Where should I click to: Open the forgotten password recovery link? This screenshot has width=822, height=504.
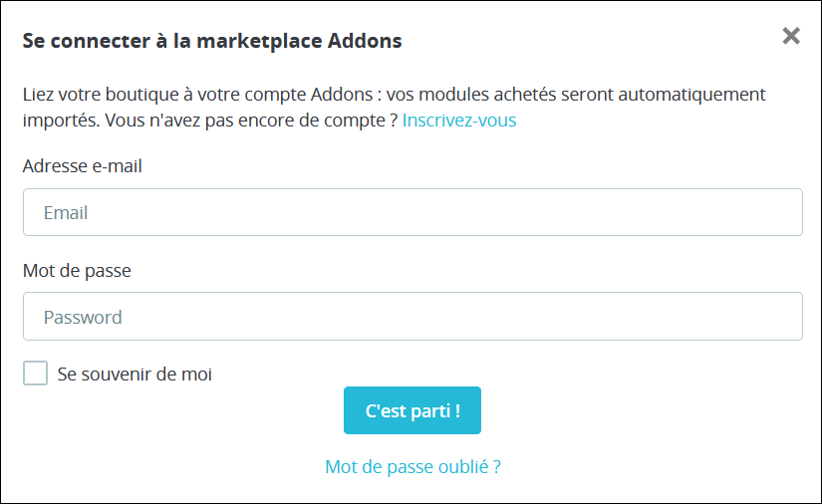(412, 466)
